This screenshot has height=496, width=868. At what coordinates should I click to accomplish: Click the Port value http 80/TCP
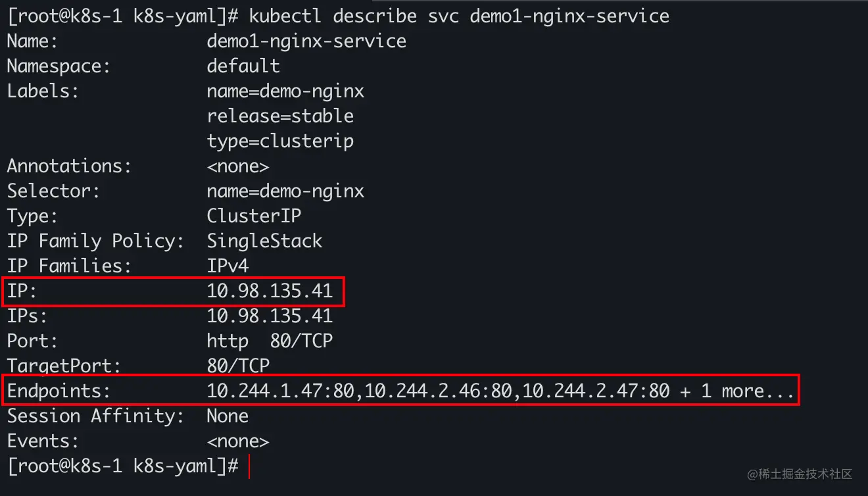270,341
